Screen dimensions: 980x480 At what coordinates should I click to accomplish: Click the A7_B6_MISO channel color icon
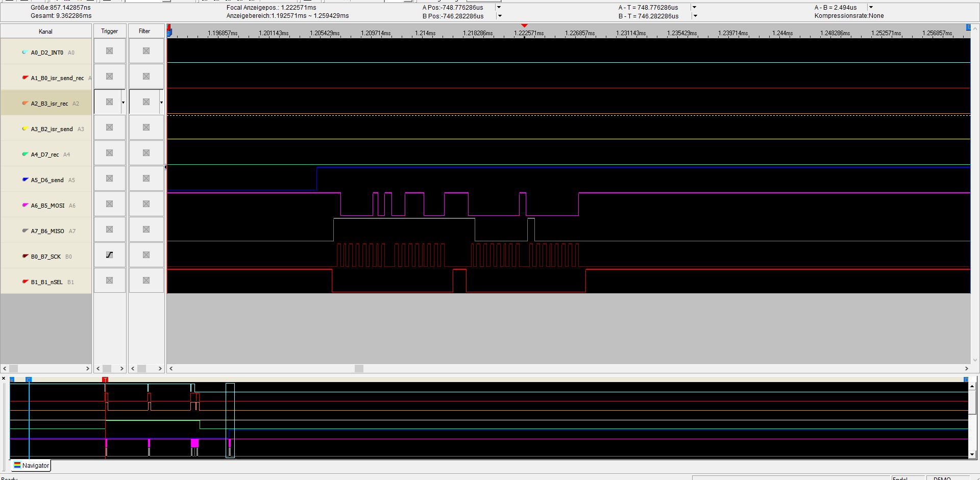(x=24, y=231)
